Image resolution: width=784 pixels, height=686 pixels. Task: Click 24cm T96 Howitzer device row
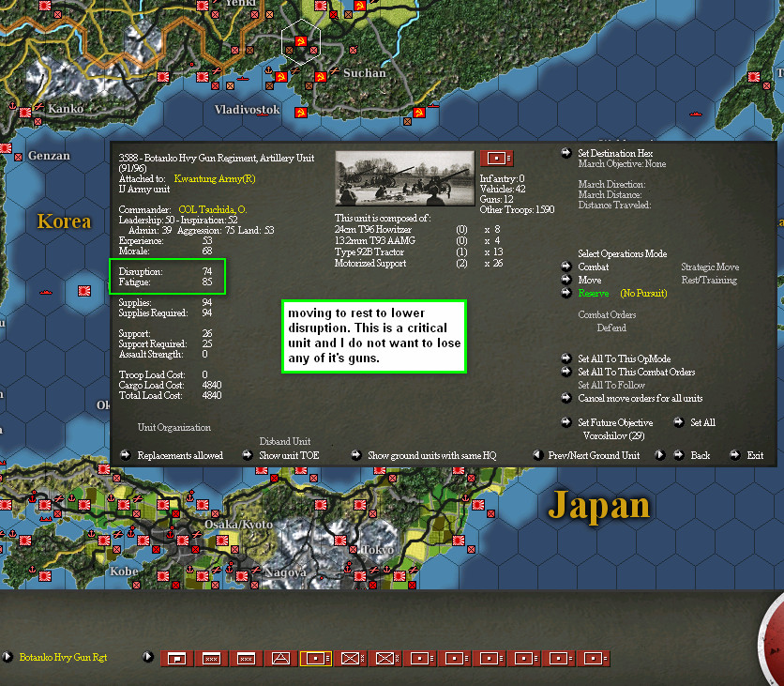[x=417, y=229]
